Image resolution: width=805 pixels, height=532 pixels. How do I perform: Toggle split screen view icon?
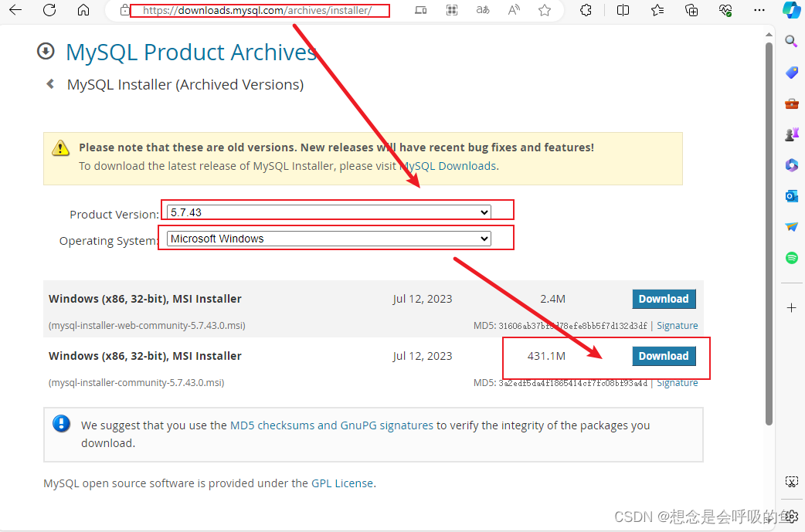pyautogui.click(x=623, y=10)
